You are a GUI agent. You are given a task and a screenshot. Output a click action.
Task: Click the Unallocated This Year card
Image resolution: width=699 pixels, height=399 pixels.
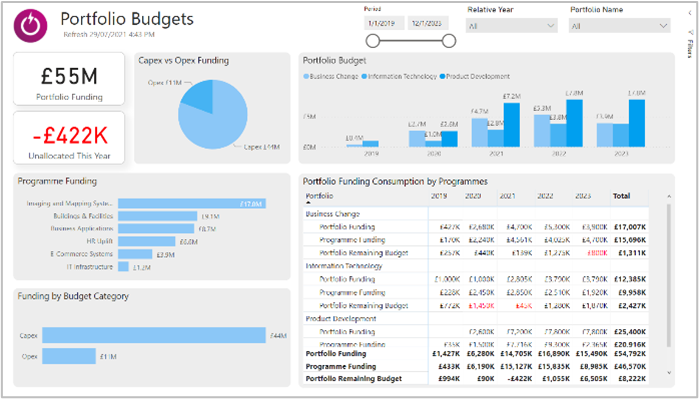[69, 138]
